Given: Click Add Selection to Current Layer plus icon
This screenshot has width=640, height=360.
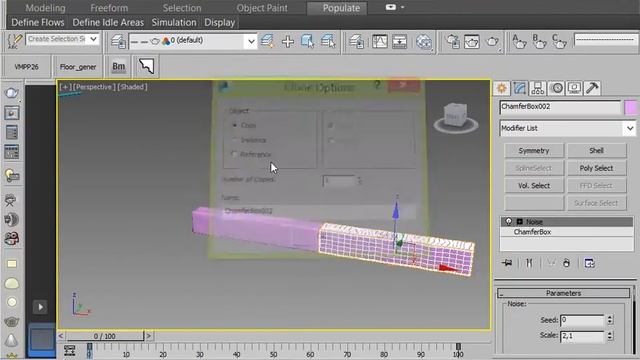Looking at the screenshot, I should 288,41.
